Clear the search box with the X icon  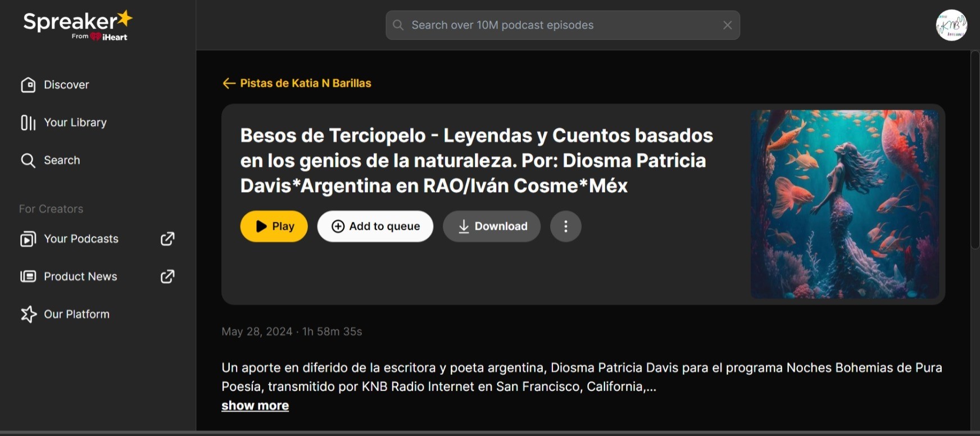(x=727, y=25)
